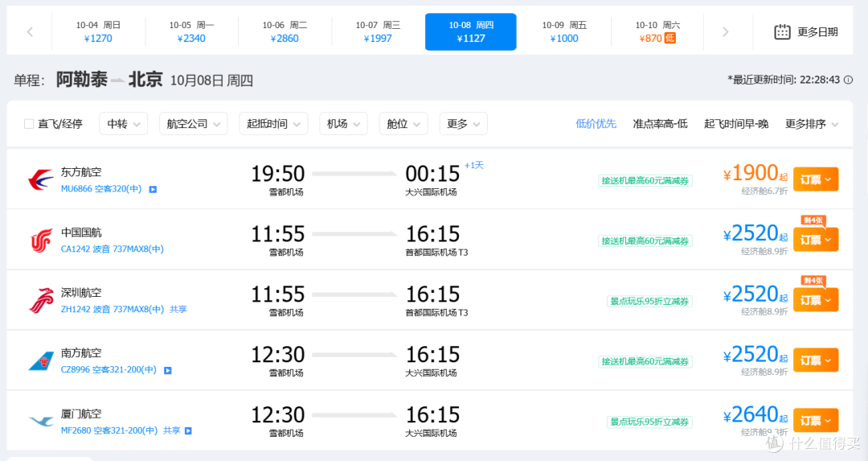Viewport: 868px width, 461px height.
Task: Toggle the 直飞/经停 checkbox
Action: [x=29, y=124]
